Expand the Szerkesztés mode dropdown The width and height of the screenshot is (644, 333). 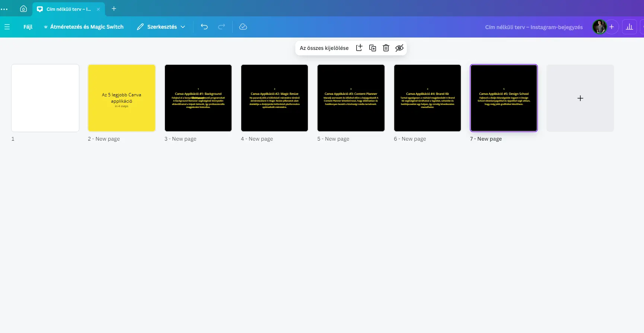pyautogui.click(x=161, y=27)
